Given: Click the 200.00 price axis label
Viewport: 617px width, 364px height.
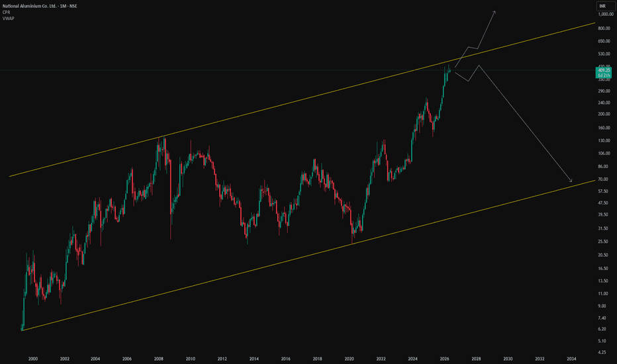Looking at the screenshot, I should point(604,114).
